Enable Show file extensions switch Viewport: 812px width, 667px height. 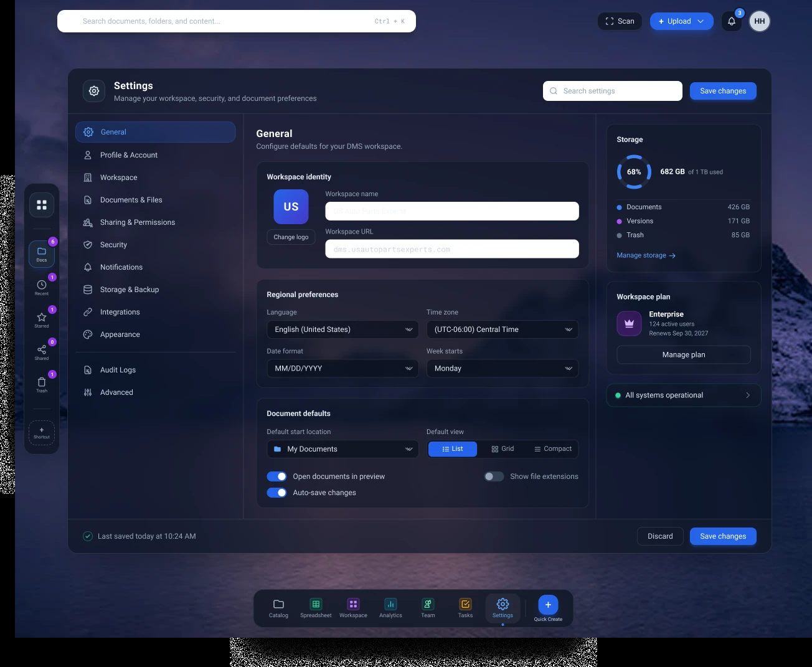click(494, 476)
